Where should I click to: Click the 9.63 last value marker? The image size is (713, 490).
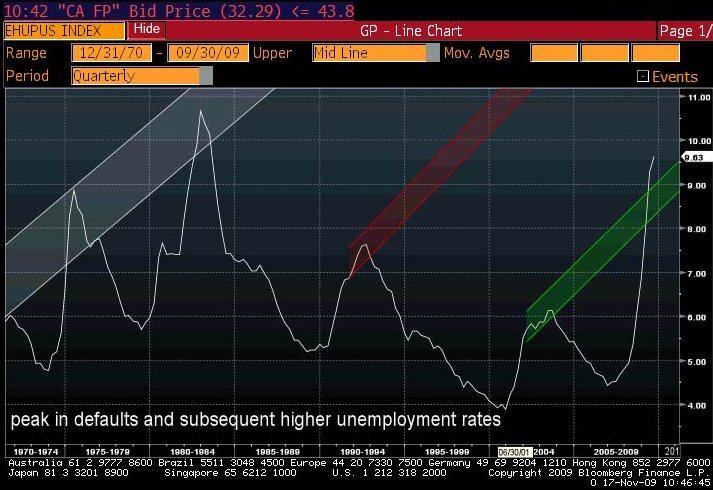point(696,158)
